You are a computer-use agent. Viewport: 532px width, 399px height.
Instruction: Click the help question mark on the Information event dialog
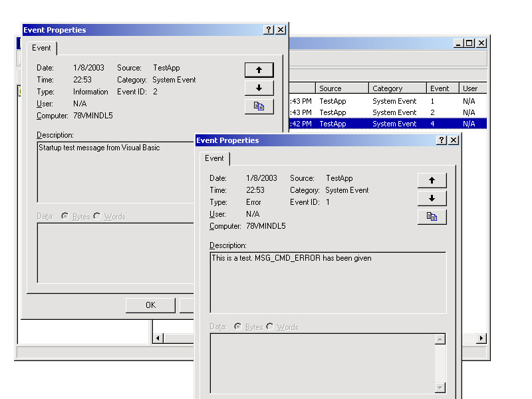(269, 30)
